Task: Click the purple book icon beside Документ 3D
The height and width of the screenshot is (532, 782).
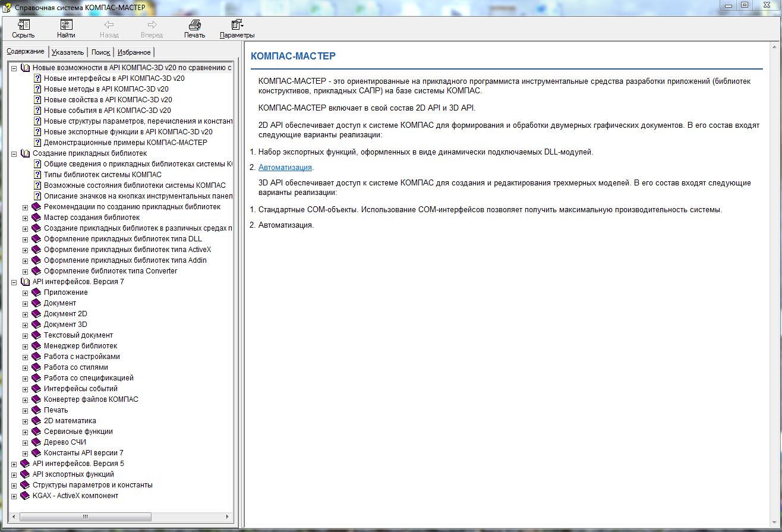Action: tap(36, 325)
